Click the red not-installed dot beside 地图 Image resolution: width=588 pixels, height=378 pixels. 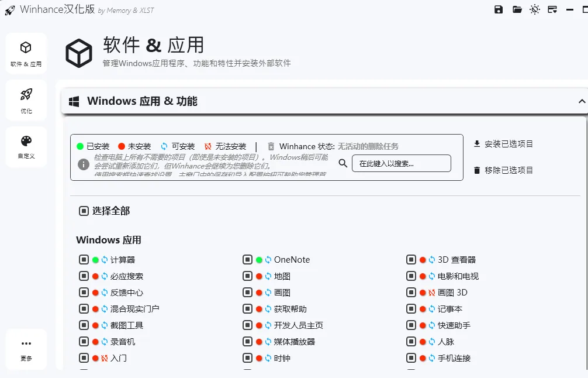point(259,276)
